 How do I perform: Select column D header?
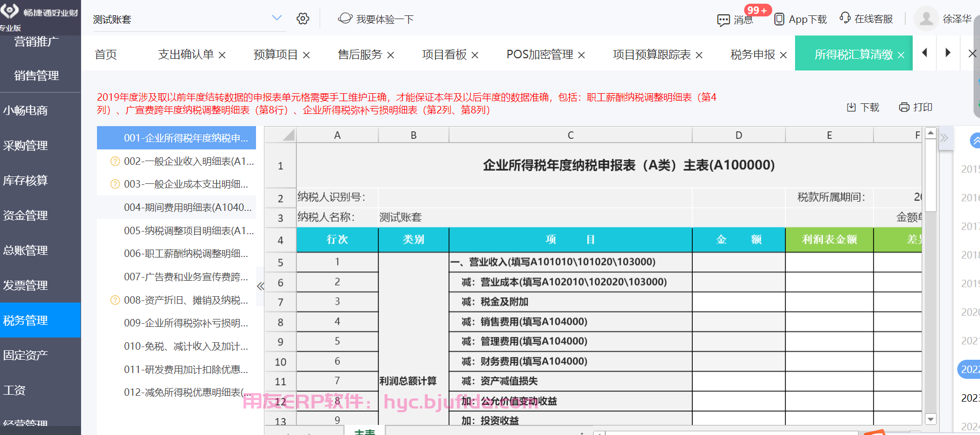coord(739,135)
